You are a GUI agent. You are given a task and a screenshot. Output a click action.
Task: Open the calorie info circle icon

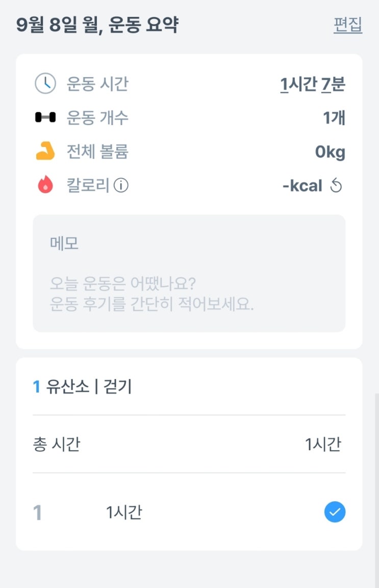tap(121, 185)
